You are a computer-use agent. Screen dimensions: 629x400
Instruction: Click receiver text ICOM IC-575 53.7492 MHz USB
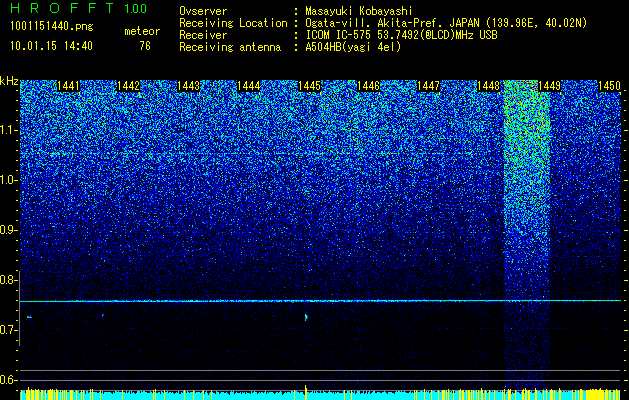(x=401, y=35)
